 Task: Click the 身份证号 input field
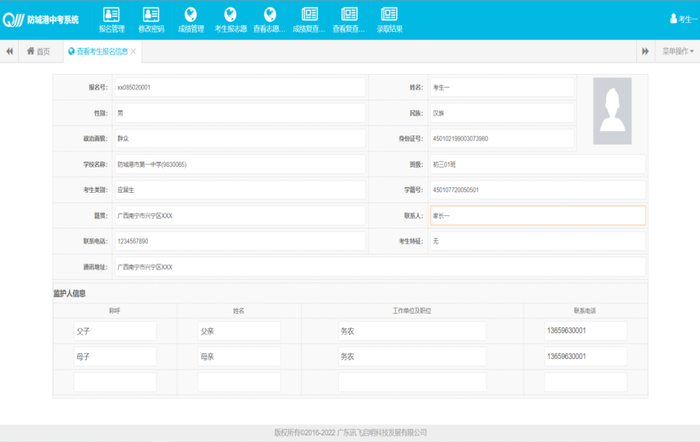coord(502,138)
